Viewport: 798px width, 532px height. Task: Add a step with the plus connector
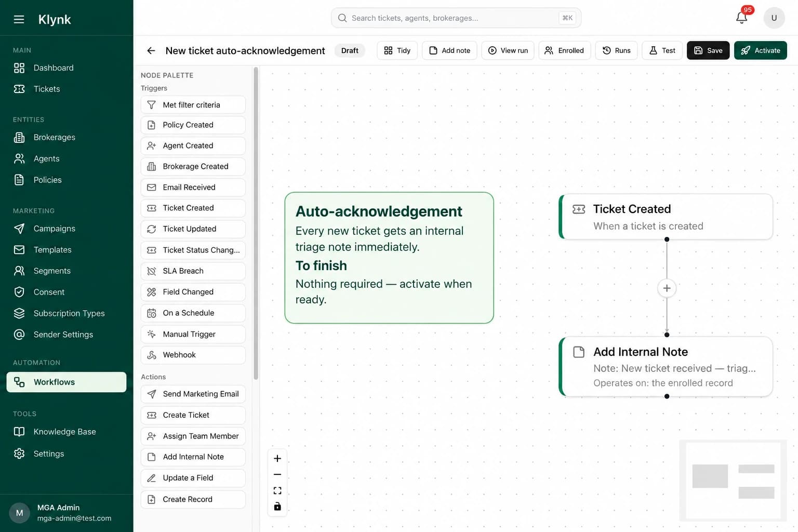[x=667, y=288]
